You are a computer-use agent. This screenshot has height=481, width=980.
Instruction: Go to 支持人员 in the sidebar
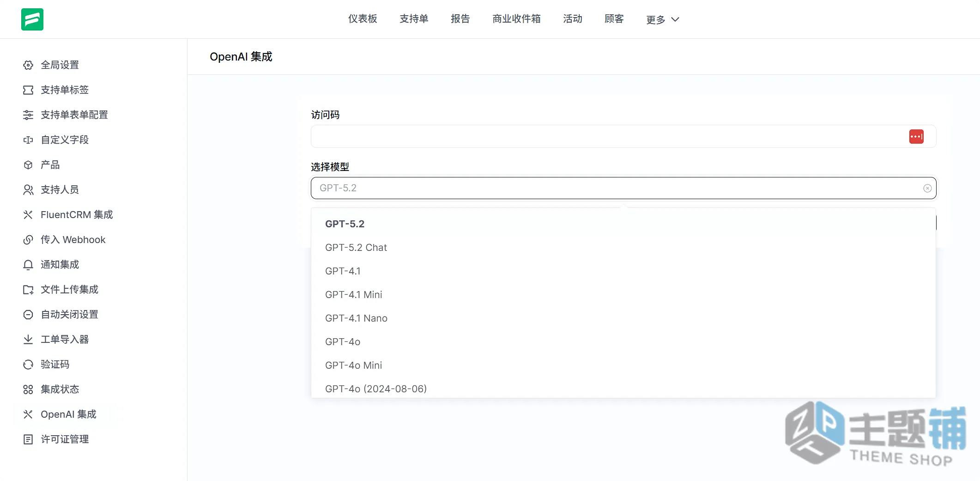click(x=60, y=190)
